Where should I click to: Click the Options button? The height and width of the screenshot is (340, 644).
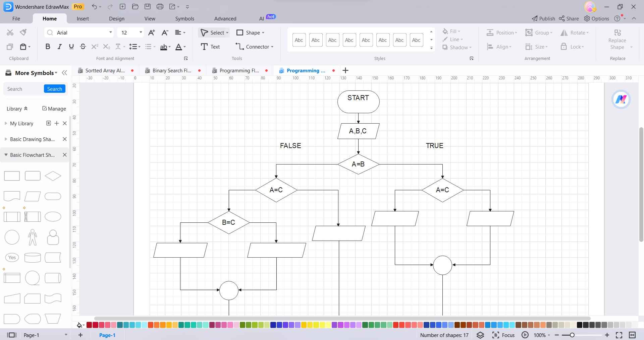pyautogui.click(x=596, y=18)
